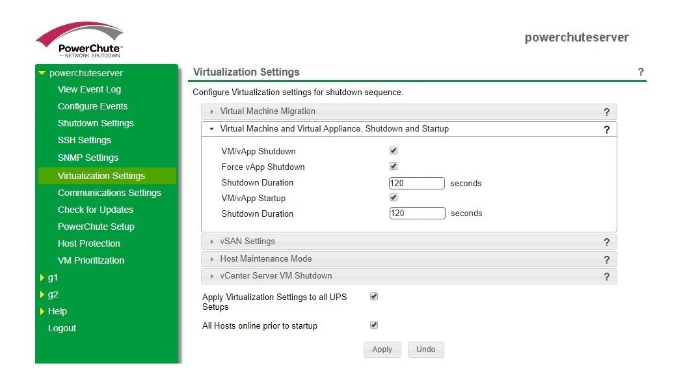Toggle All Hosts online prior to startup
Image resolution: width=683 pixels, height=373 pixels.
click(x=374, y=325)
